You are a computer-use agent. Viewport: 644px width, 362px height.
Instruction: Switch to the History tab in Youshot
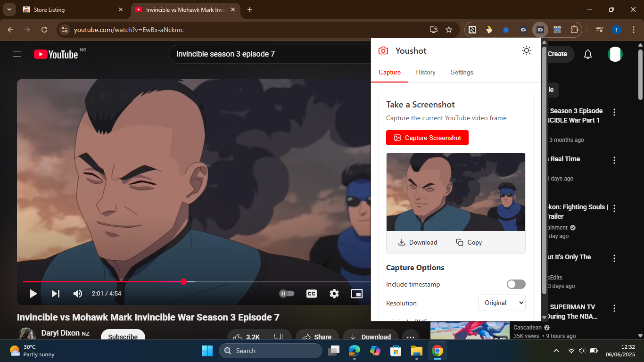425,72
